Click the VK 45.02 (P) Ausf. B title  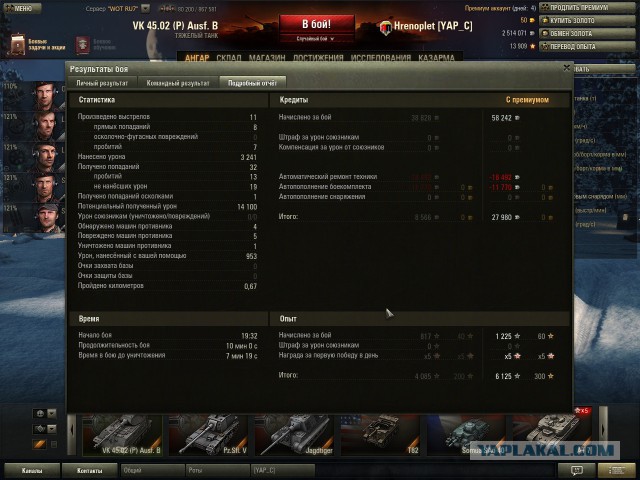tap(175, 26)
